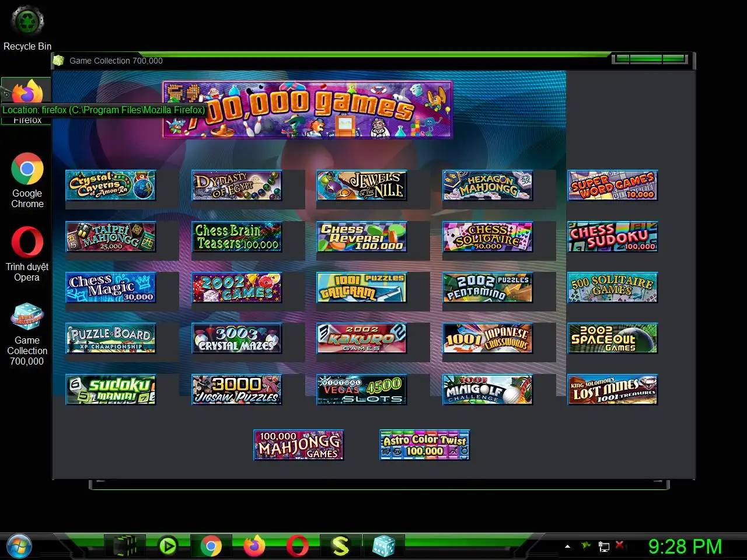This screenshot has width=747, height=560.
Task: Open the 9:28 PM clock
Action: pyautogui.click(x=685, y=547)
